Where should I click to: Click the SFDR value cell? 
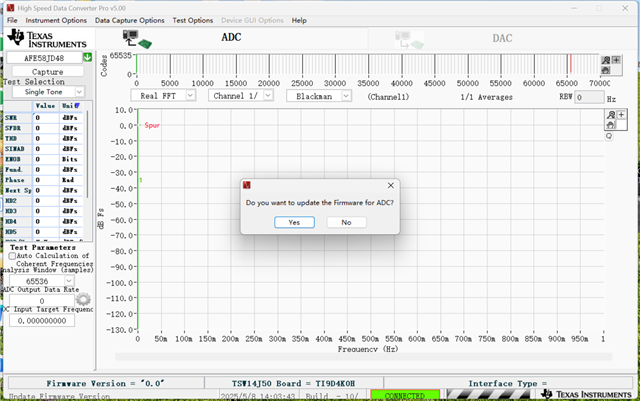click(x=46, y=128)
